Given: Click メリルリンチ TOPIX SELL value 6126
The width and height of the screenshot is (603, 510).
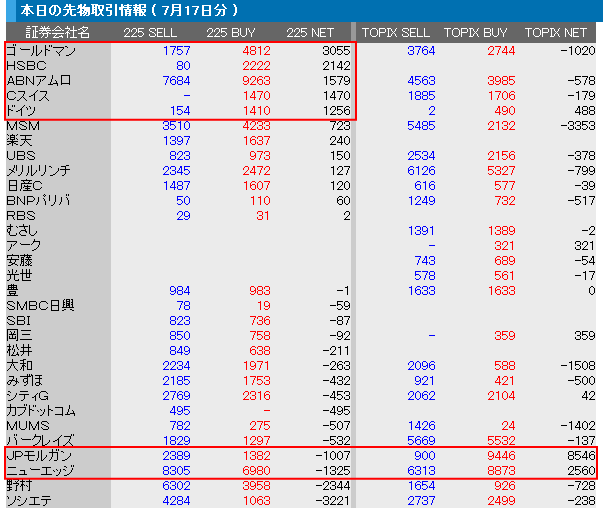Looking at the screenshot, I should point(421,170).
